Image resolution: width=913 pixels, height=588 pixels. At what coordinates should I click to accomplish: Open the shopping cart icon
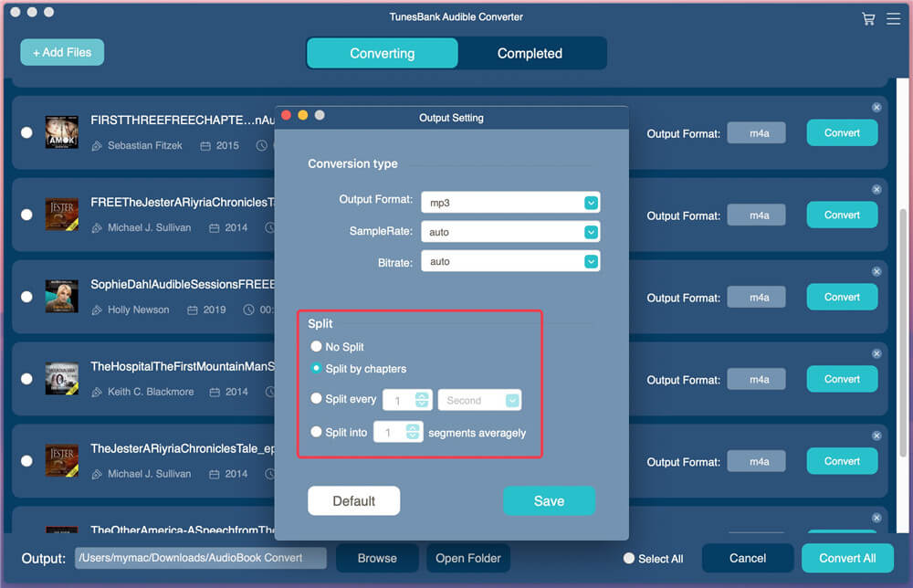868,18
